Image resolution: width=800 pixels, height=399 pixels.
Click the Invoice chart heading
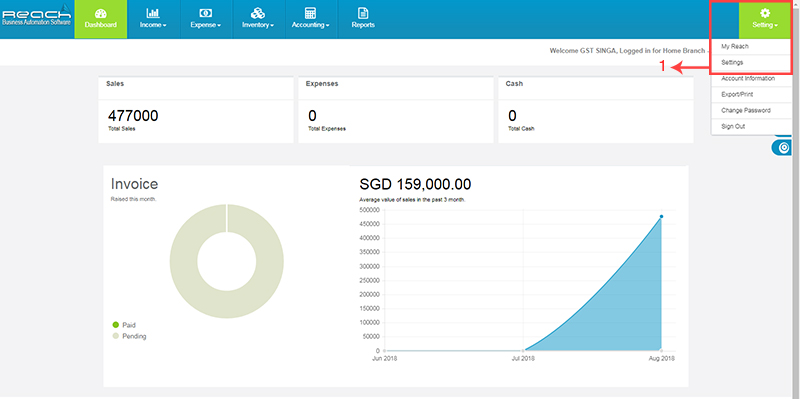tap(134, 184)
